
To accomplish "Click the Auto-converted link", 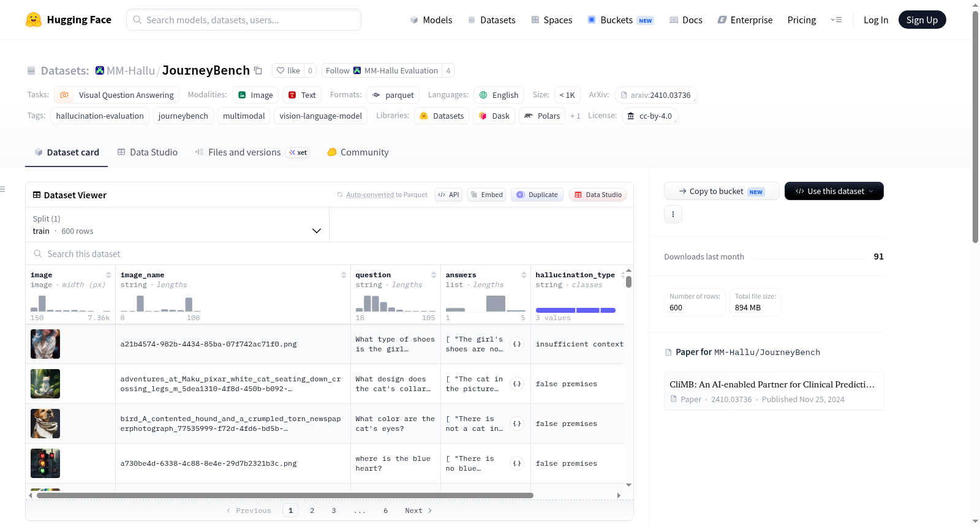I will coord(370,195).
